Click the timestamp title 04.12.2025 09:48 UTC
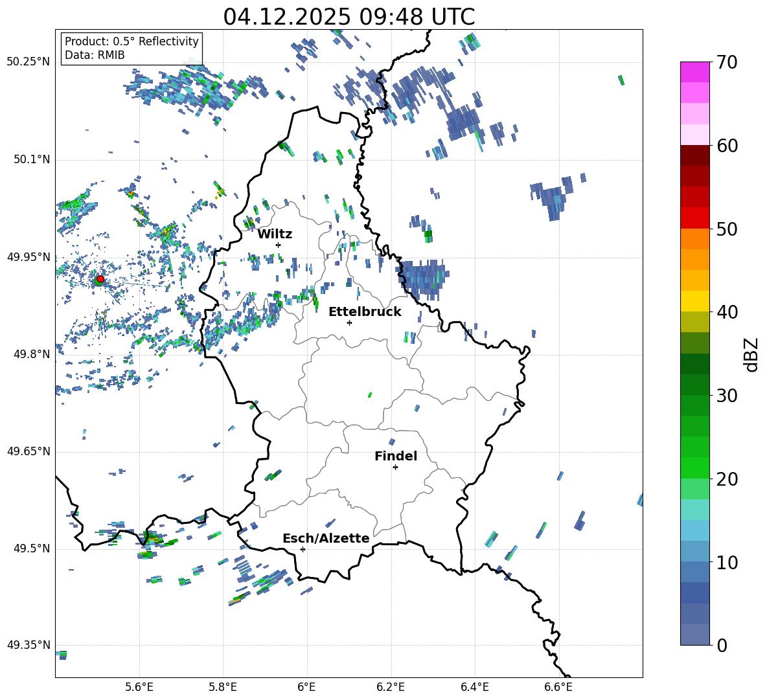Screen dimensions: 767x700 pyautogui.click(x=349, y=17)
